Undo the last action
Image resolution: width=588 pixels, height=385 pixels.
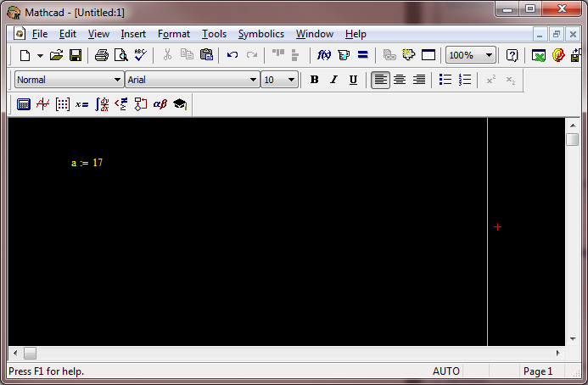click(x=232, y=55)
